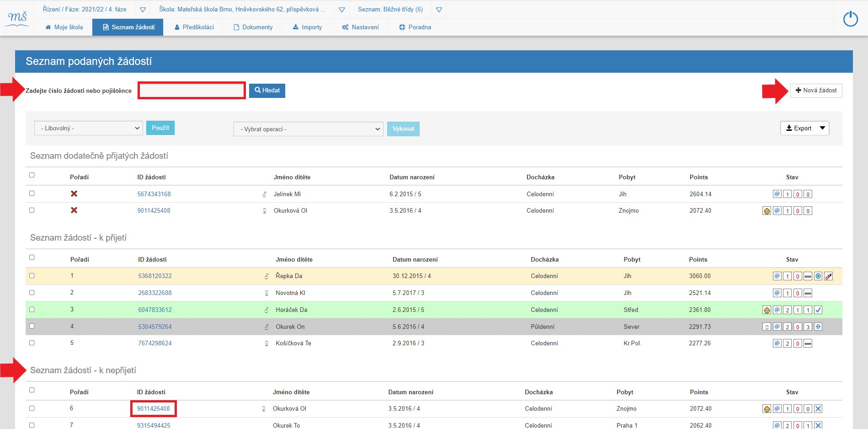Viewport: 868px width, 429px height.
Task: Open the Nastavení tab
Action: click(x=360, y=27)
